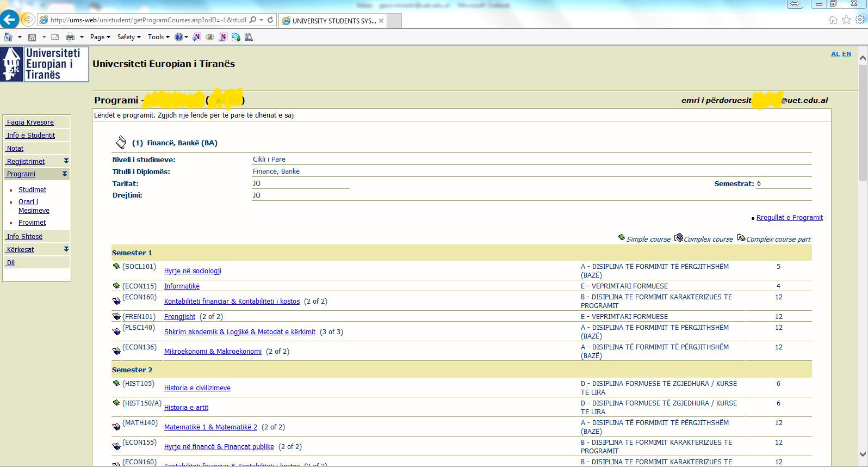
Task: Click the Semestrat value field
Action: click(x=784, y=183)
